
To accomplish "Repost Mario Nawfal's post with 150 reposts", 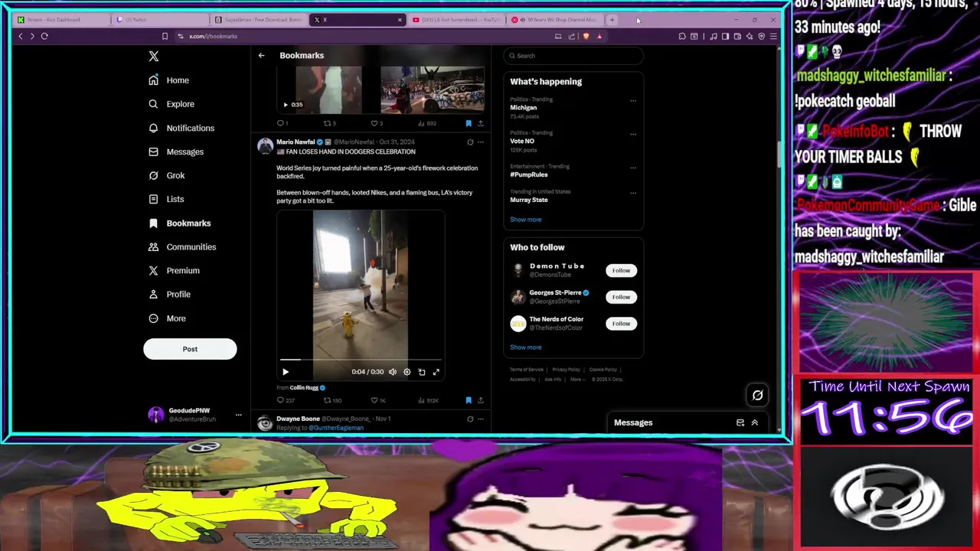I will tap(332, 400).
